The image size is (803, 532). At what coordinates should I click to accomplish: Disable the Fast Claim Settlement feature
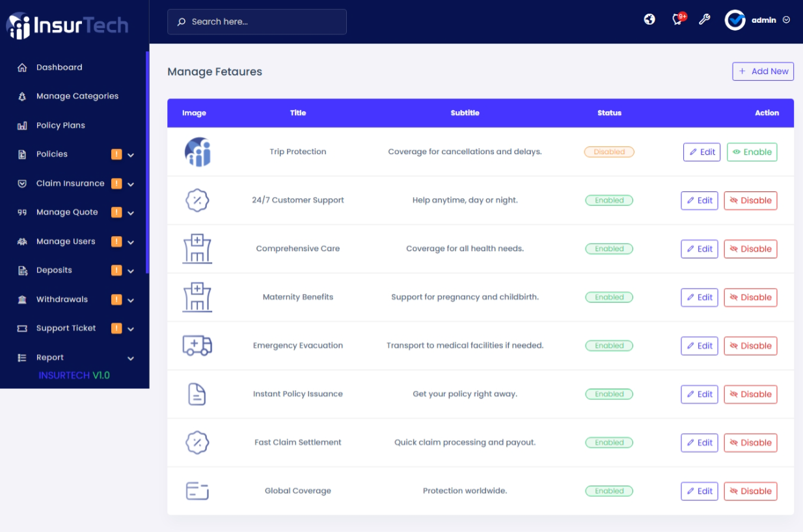[750, 443]
